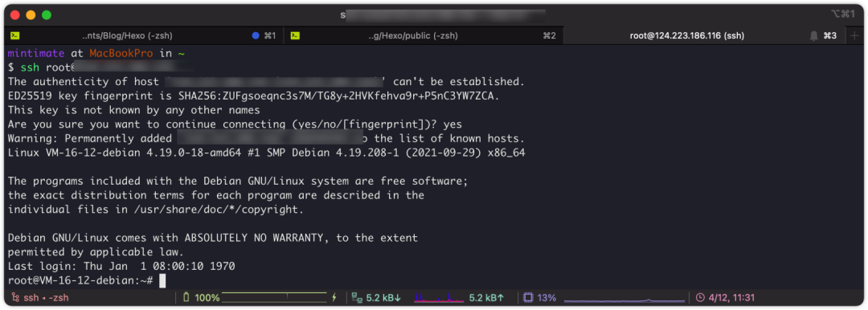Click the 'Last login: Thu Jan 1 08:00:10 1970' line
868x310 pixels.
coord(121,267)
